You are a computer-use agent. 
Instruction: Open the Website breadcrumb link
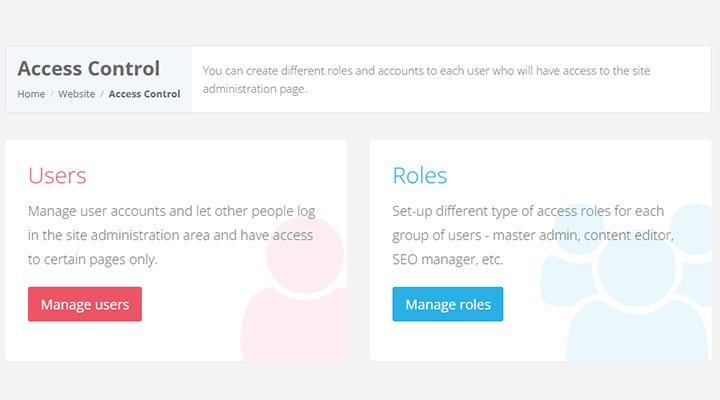[77, 94]
